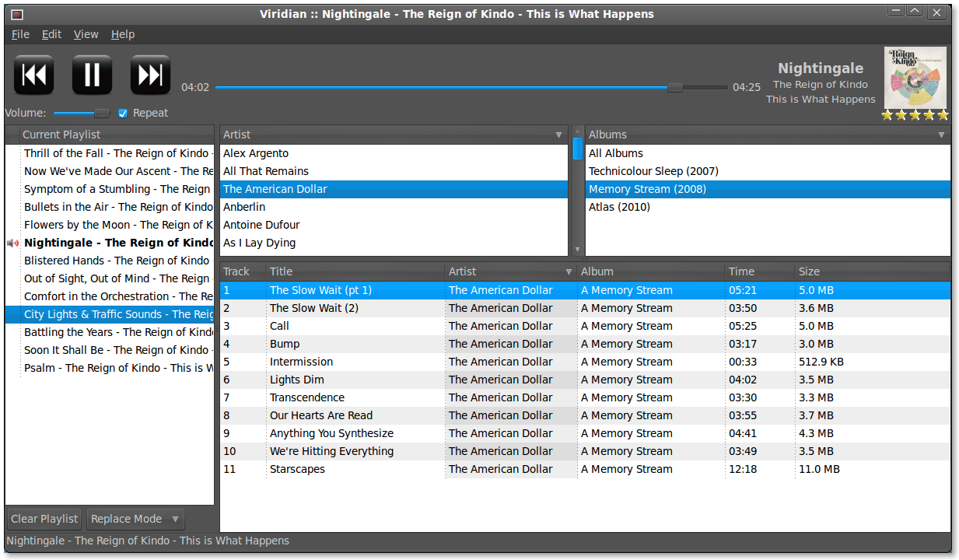Click the Viridian window icon in title bar

(17, 14)
